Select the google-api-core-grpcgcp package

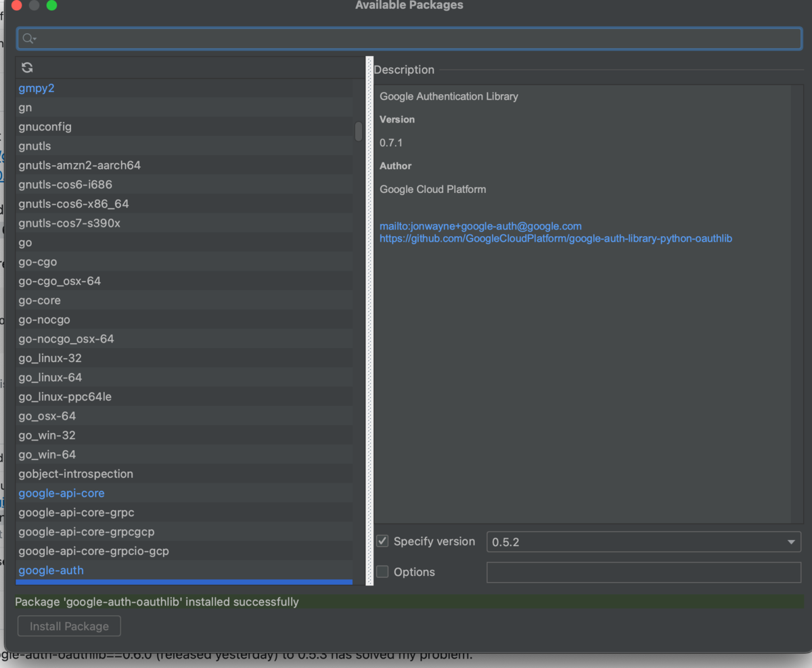(x=184, y=532)
